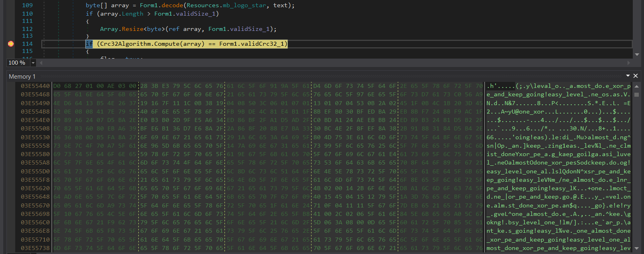Click 'Form1.decode' on line 109

click(x=162, y=6)
